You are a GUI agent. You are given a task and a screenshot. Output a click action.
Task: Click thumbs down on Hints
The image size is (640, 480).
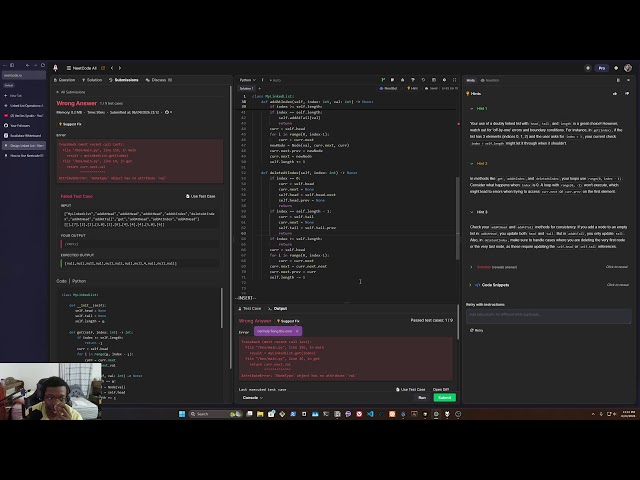pos(627,94)
